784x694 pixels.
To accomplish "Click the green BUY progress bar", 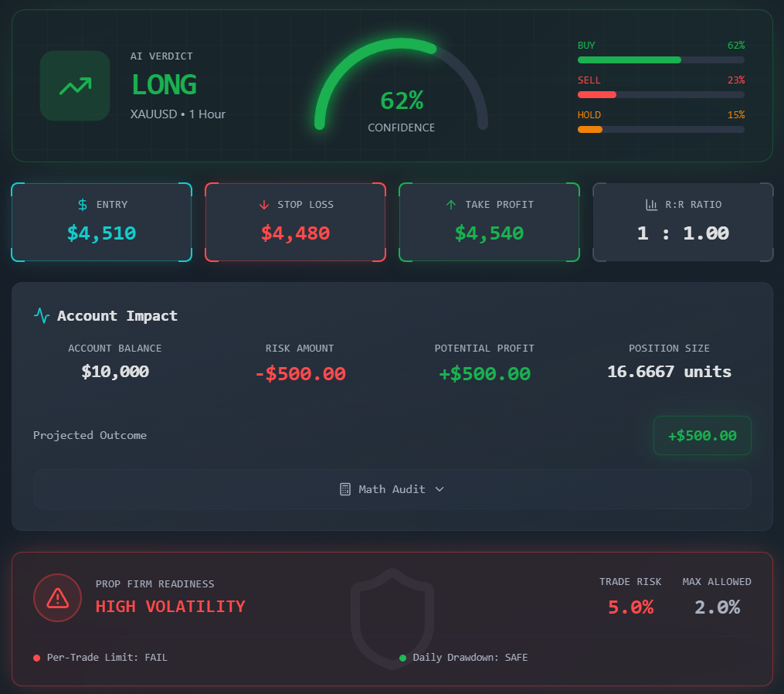I will coord(629,60).
